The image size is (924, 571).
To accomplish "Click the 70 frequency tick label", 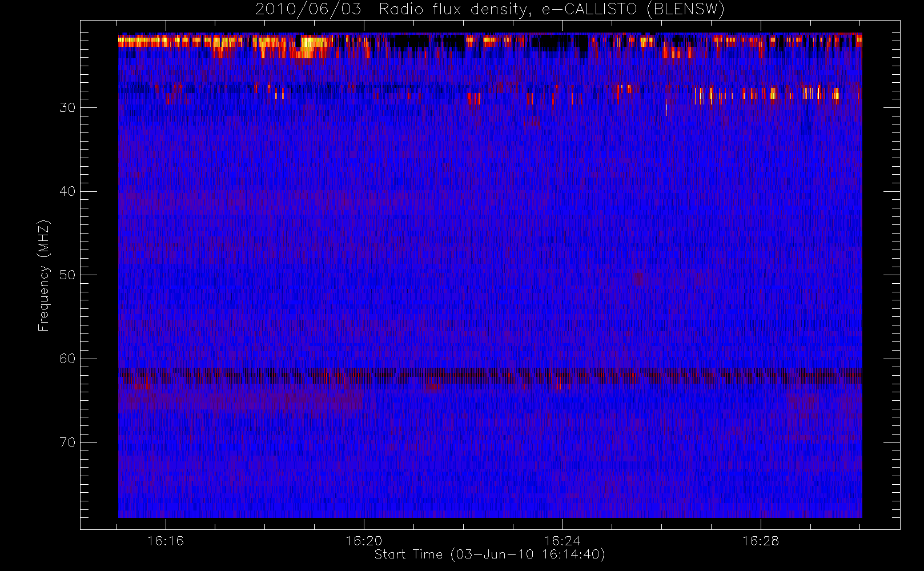I will click(x=67, y=443).
